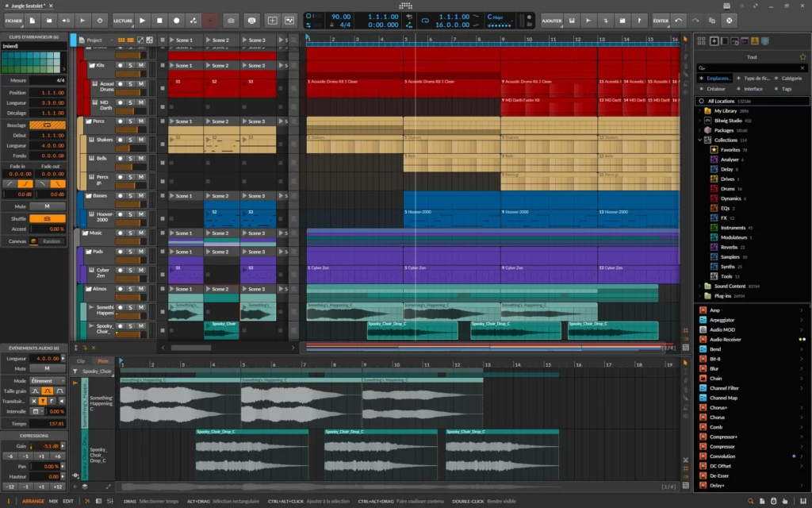This screenshot has height=508, width=812.
Task: Pick a color from the clip palette
Action: tap(31, 62)
